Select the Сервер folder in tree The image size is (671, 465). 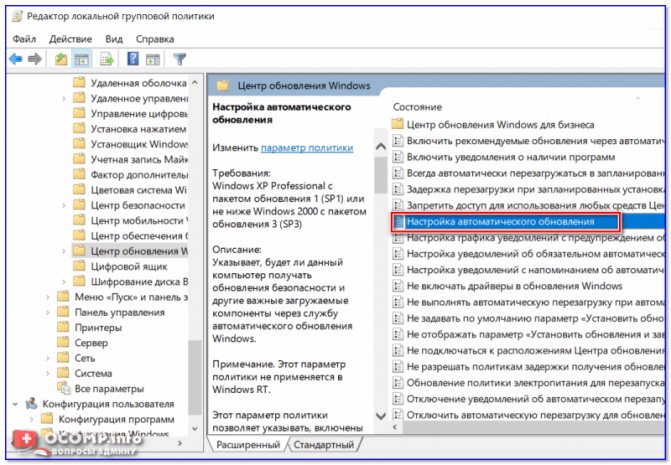83,343
